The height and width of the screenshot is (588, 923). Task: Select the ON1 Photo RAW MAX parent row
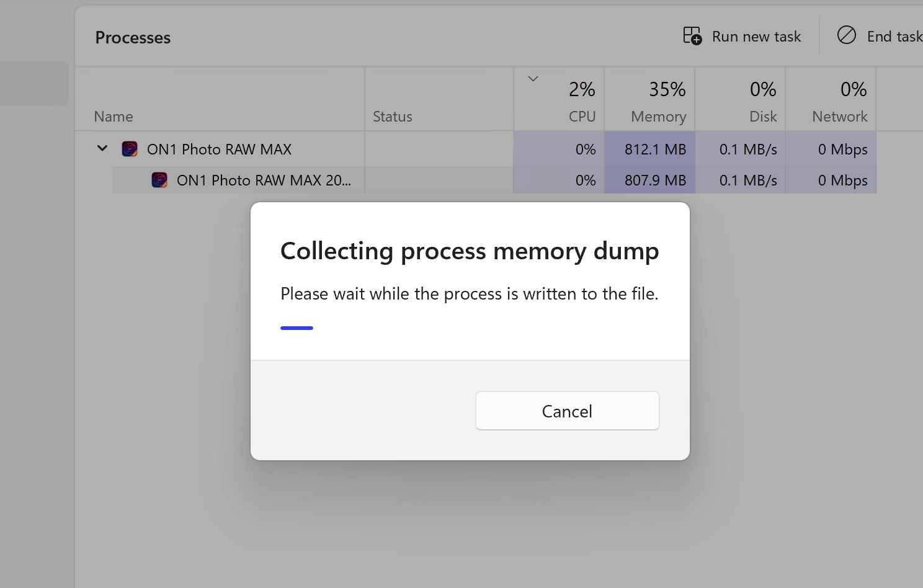pyautogui.click(x=475, y=149)
